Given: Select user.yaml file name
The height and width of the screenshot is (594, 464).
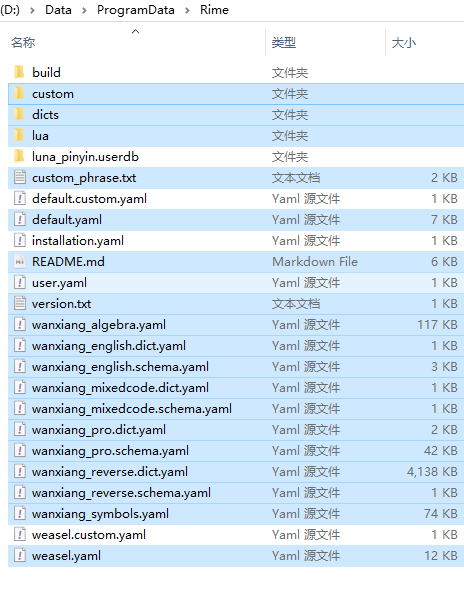Looking at the screenshot, I should click(59, 283).
